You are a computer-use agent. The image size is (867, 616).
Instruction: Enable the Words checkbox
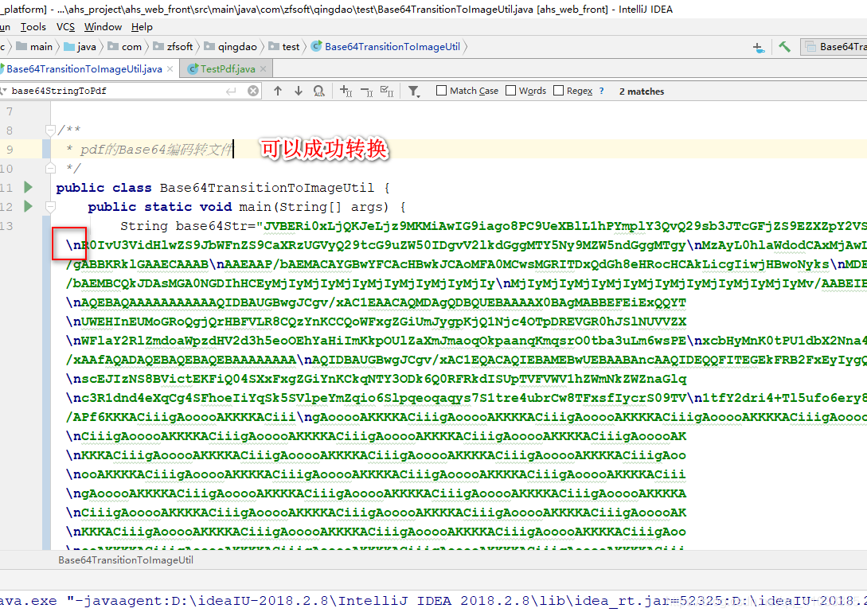coord(511,91)
